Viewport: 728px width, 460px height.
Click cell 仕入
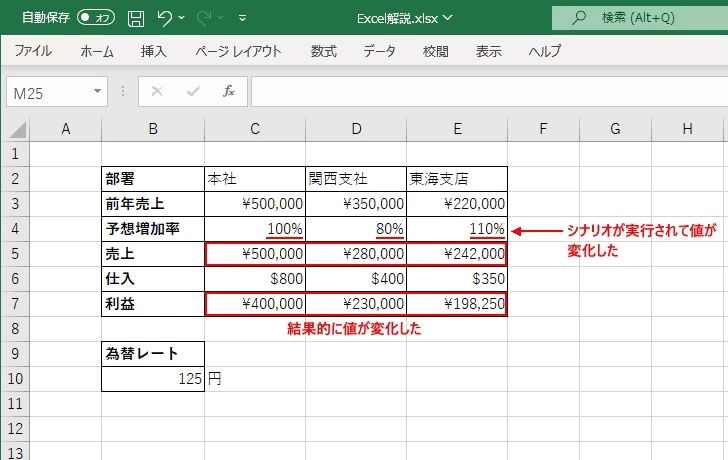153,279
